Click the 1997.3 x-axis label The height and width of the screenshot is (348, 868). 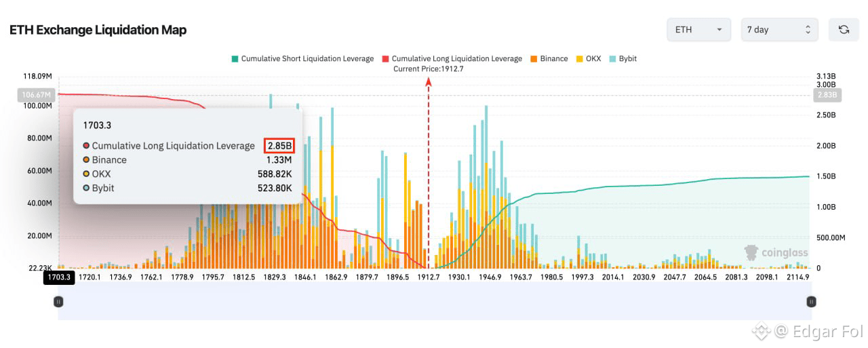583,277
